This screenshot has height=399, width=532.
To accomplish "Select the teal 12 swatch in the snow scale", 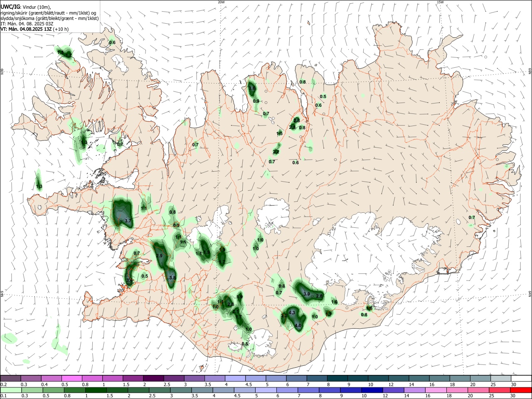I will coord(399,378).
